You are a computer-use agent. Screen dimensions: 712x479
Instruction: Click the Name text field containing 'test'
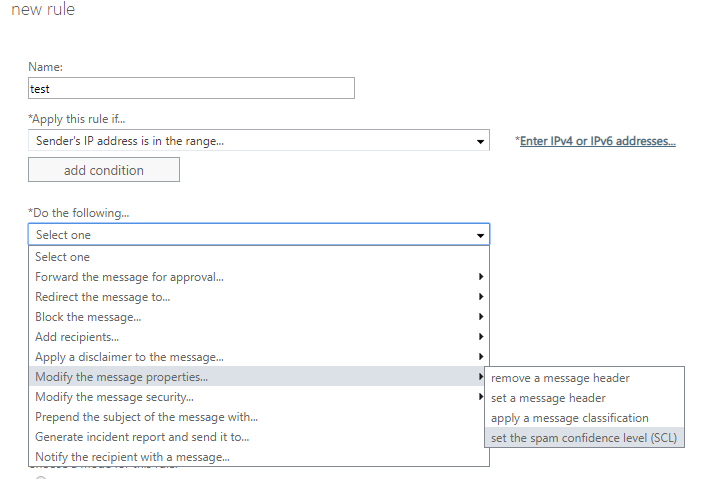coord(191,89)
